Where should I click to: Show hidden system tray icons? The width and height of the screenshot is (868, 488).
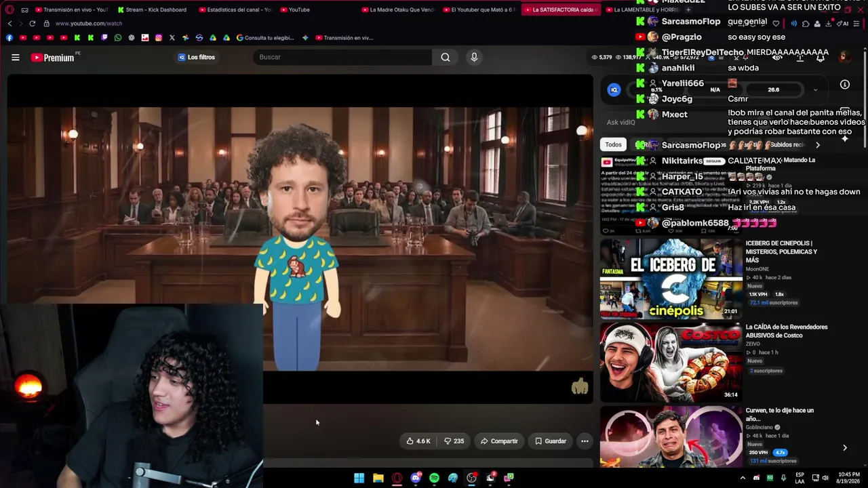click(743, 478)
